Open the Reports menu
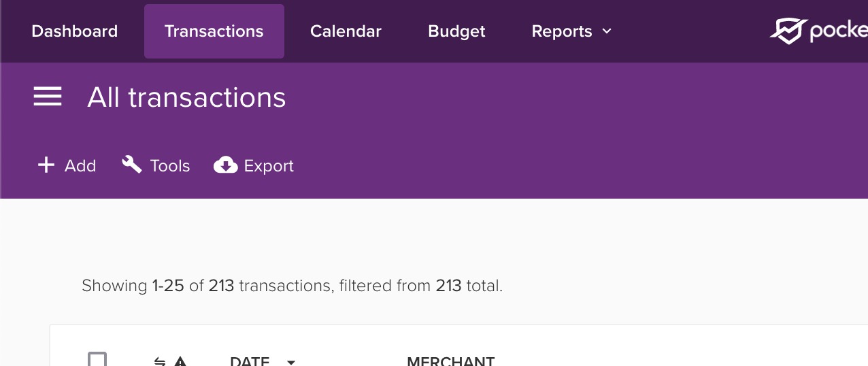 pos(562,31)
